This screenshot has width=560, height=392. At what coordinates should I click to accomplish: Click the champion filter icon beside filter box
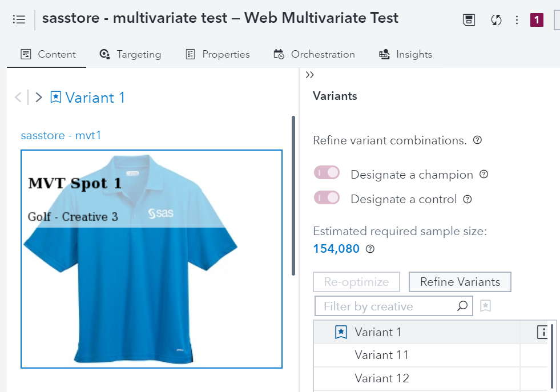[485, 306]
